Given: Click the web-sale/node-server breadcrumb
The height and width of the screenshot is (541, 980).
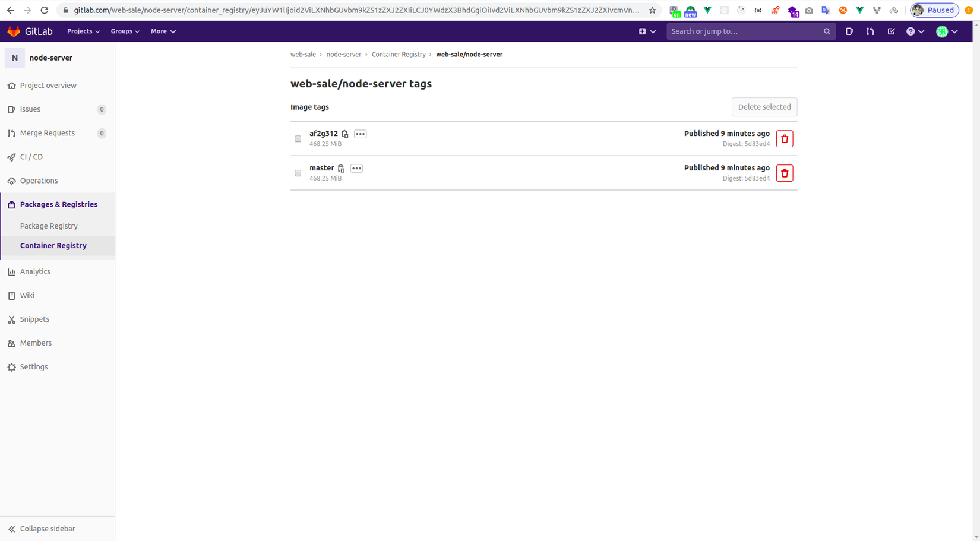Looking at the screenshot, I should (x=469, y=55).
